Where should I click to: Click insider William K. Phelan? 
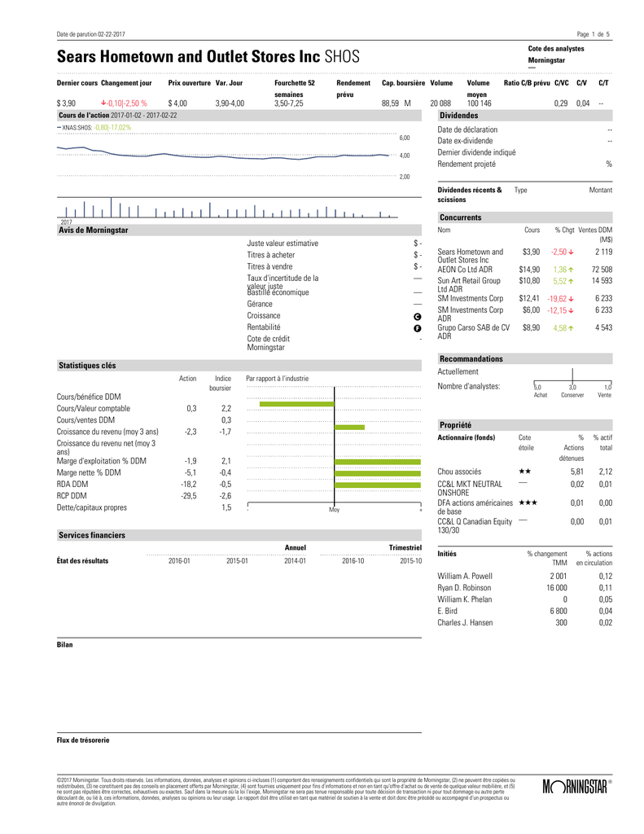tap(465, 599)
